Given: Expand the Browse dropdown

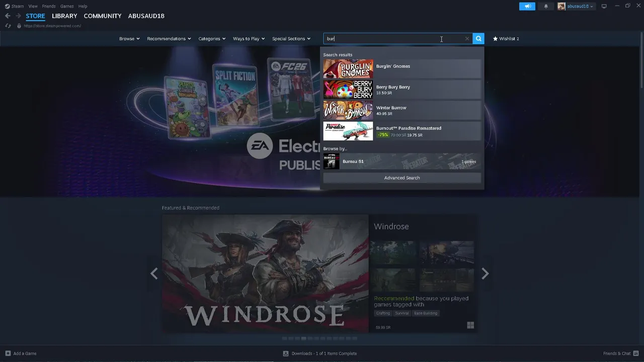Looking at the screenshot, I should coord(129,39).
